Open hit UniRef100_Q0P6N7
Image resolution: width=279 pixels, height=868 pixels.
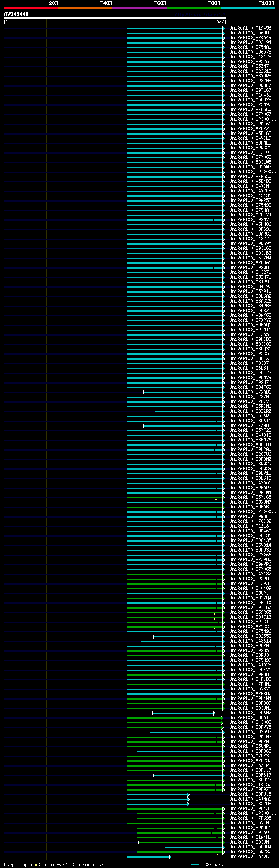[x=250, y=713]
